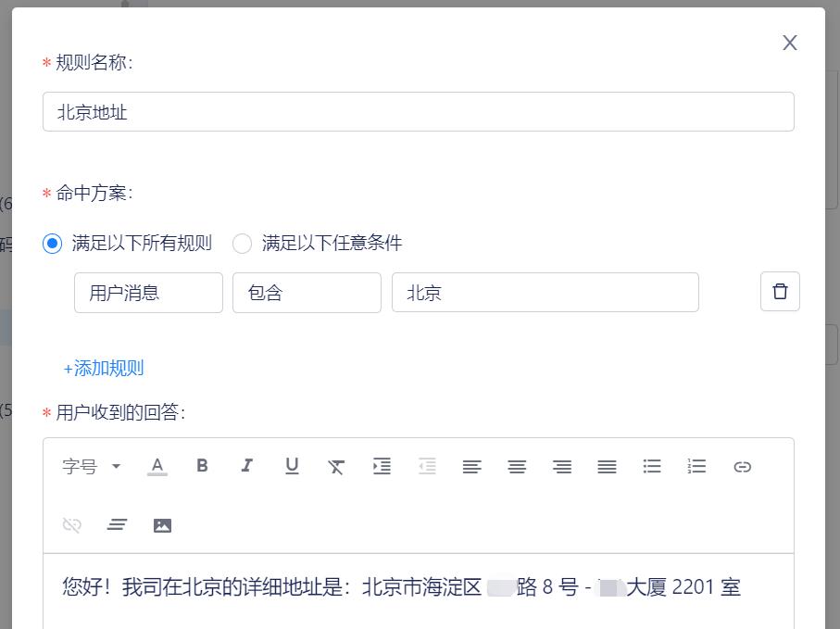Open the 包含 operator dropdown

pos(307,292)
